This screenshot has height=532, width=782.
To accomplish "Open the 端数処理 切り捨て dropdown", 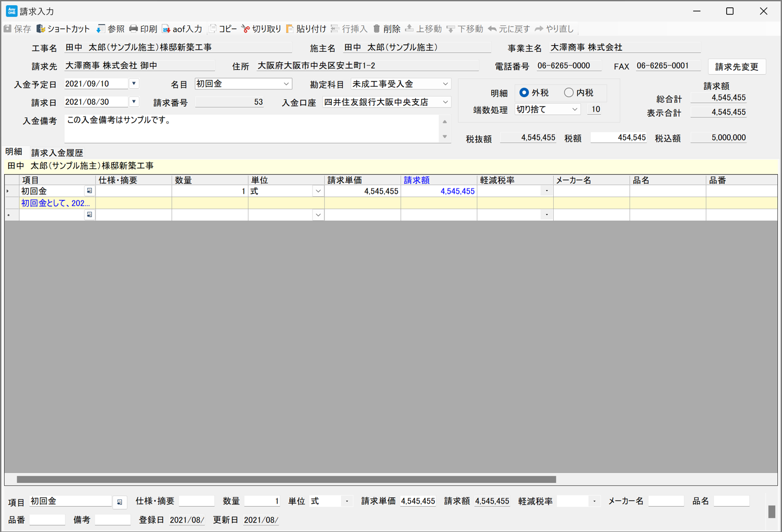I will [574, 109].
